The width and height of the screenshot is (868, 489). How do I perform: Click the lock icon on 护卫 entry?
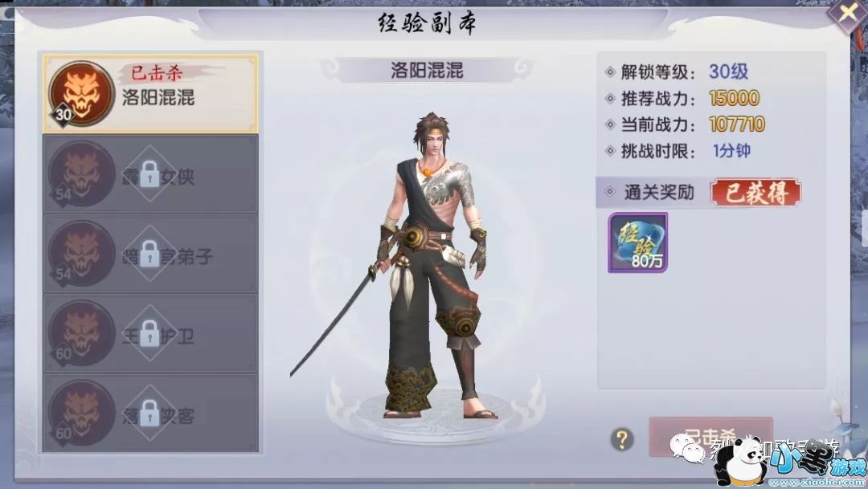pos(149,333)
